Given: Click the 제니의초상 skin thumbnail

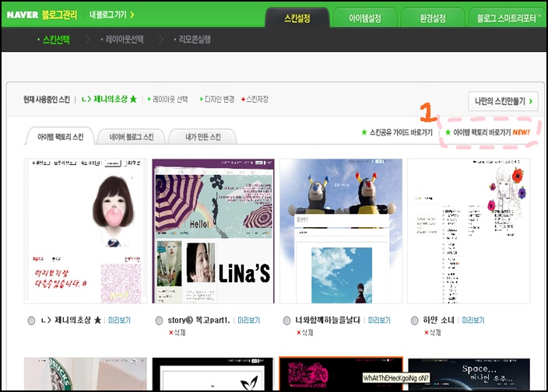Looking at the screenshot, I should pyautogui.click(x=86, y=231).
